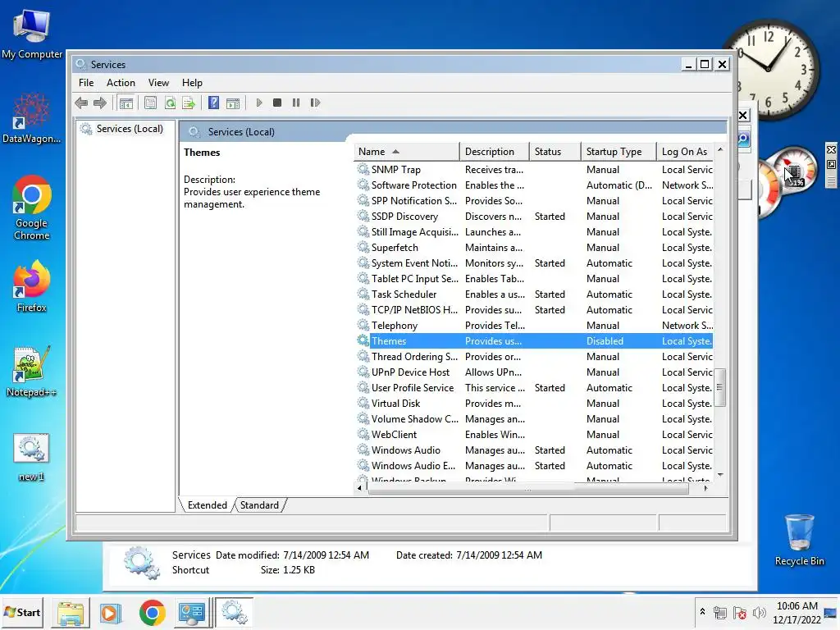This screenshot has width=840, height=630.
Task: Switch to the Extended tab
Action: [x=208, y=505]
